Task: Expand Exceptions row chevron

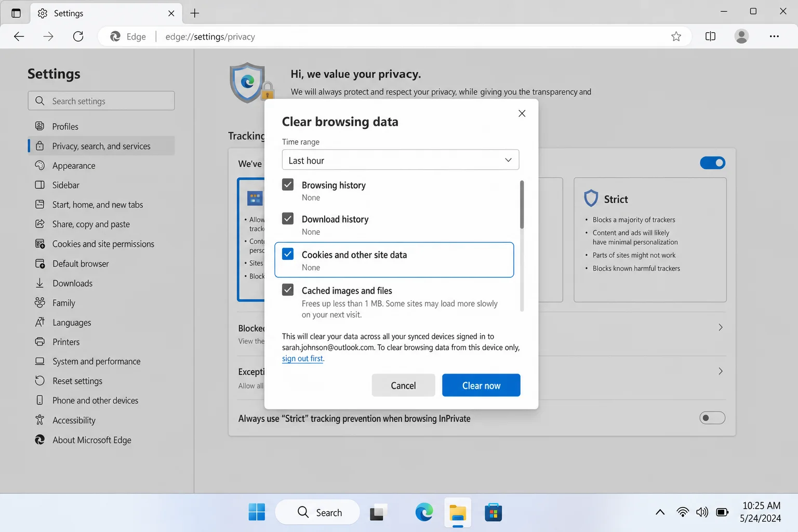Action: pos(720,371)
